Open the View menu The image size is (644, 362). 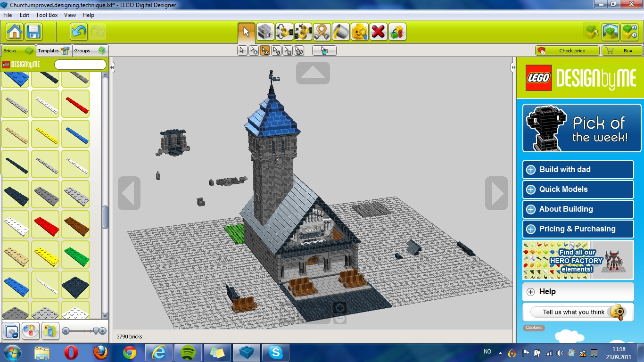(70, 15)
